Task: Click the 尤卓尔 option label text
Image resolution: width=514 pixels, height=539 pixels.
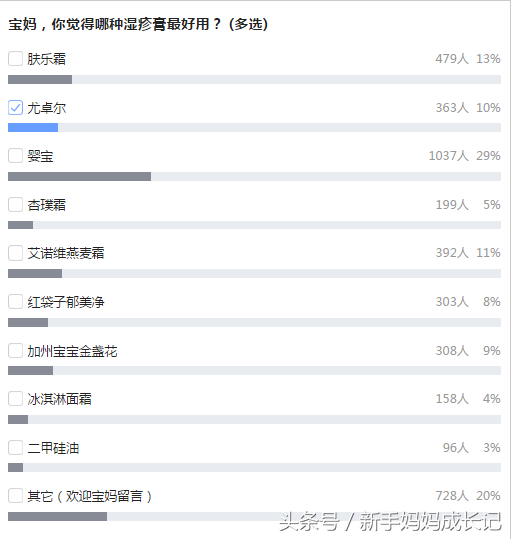Action: (x=46, y=108)
